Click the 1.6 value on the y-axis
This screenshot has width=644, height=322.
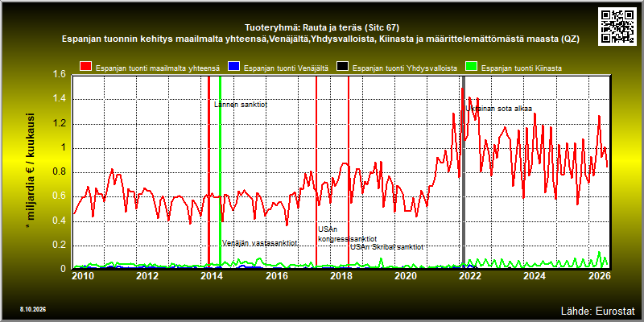pyautogui.click(x=60, y=74)
